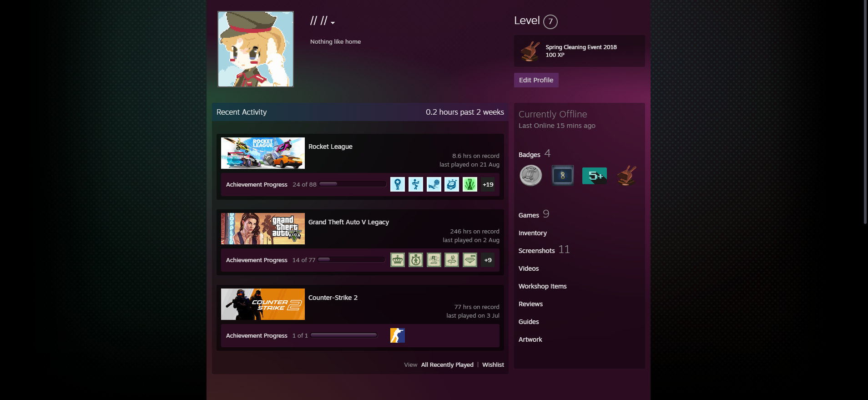Click the 'last played on 21 Aug' text

(469, 165)
